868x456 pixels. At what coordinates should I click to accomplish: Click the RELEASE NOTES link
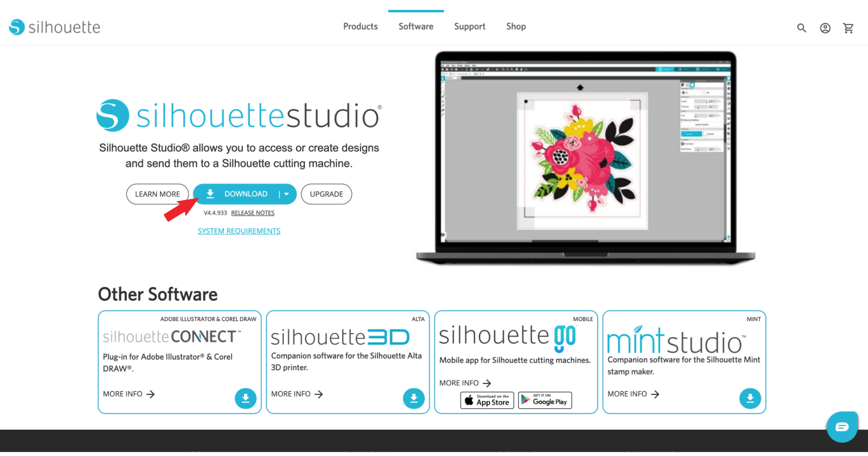[253, 213]
